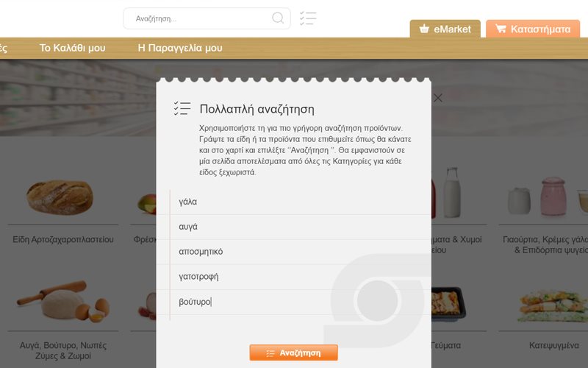Open the multiple search checklist icon beside the search bar
The height and width of the screenshot is (368, 588).
click(308, 18)
